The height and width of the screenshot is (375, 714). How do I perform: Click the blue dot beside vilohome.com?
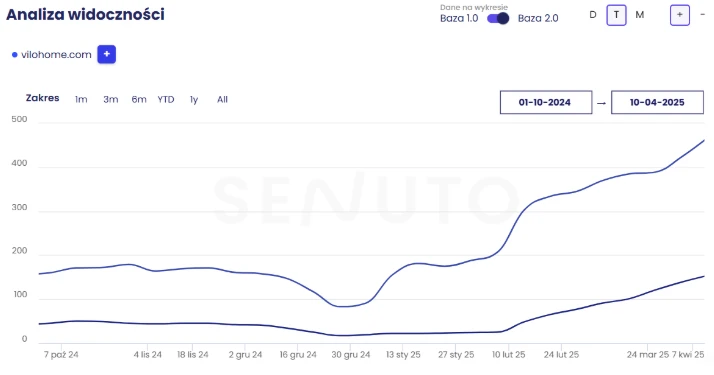15,55
